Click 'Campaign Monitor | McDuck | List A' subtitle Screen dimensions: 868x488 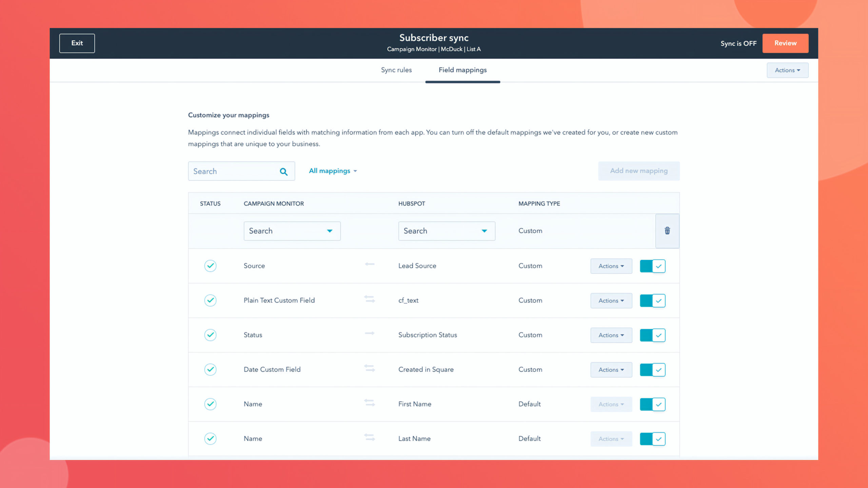pos(434,49)
